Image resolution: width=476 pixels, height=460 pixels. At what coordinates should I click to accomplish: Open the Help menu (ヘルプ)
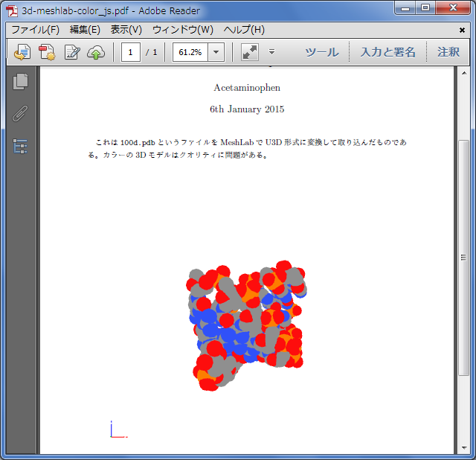point(244,30)
